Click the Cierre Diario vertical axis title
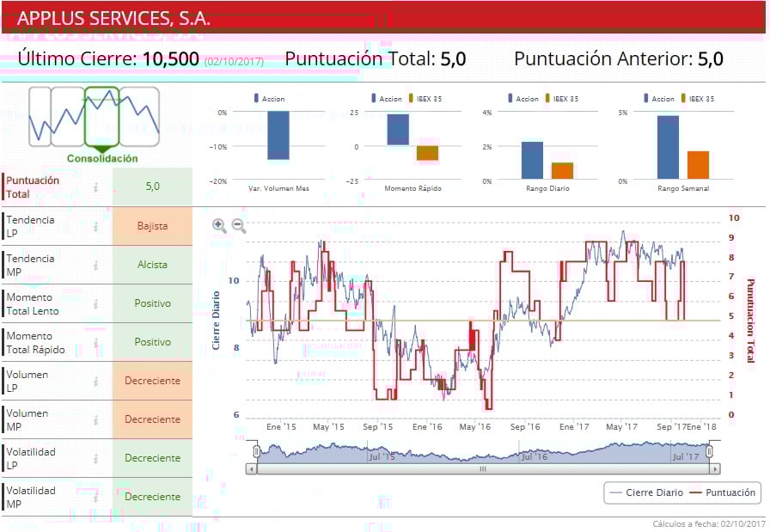 (216, 321)
